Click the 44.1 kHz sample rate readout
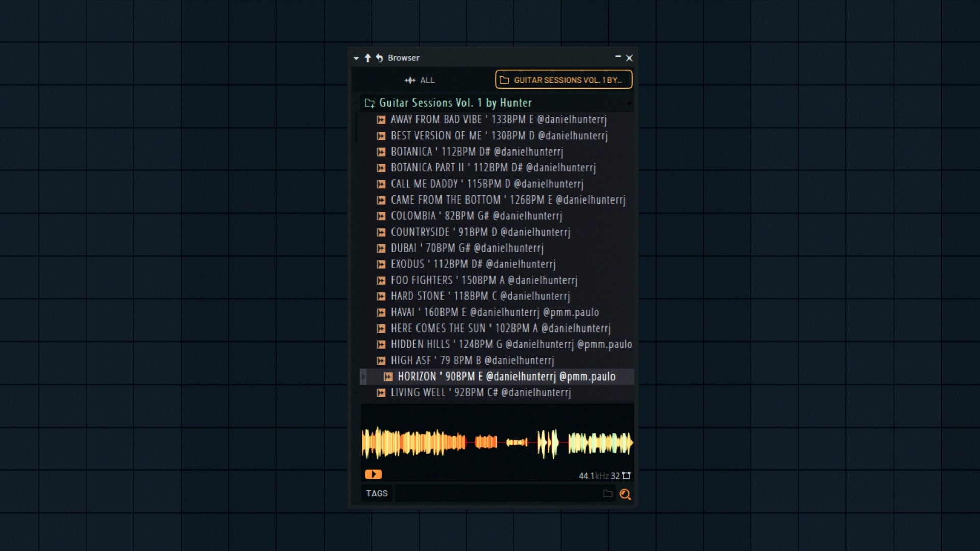Screen dimensions: 980x551 pyautogui.click(x=594, y=476)
